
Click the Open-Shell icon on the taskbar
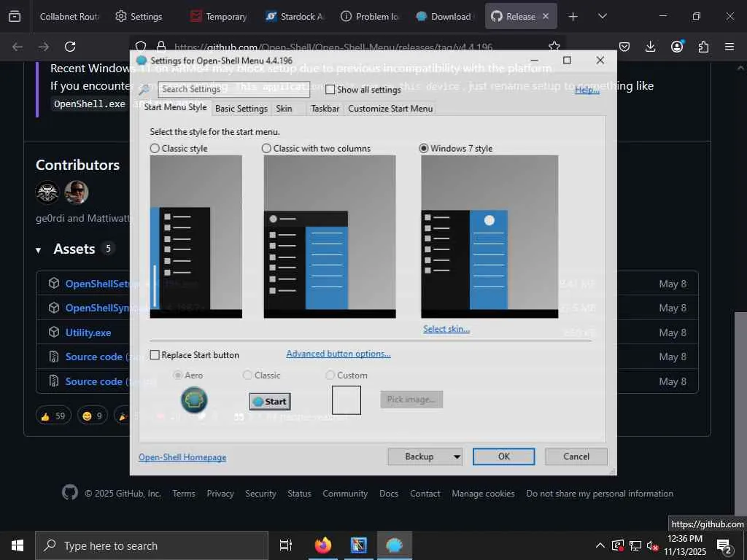(395, 545)
